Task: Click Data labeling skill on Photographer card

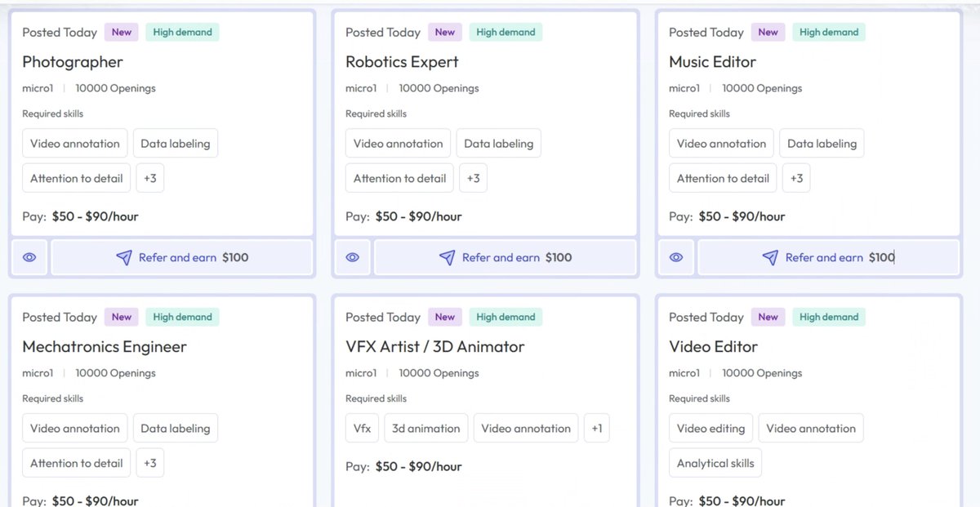Action: click(x=176, y=144)
